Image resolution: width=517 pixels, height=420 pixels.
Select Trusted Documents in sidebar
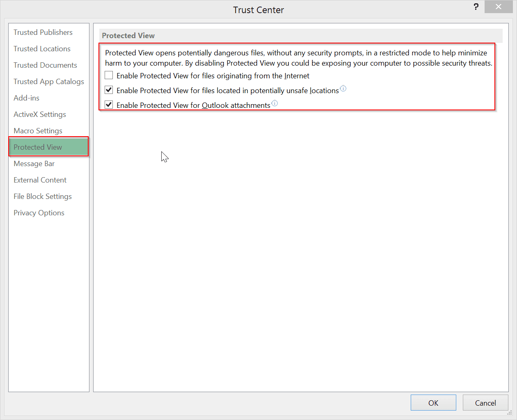(x=45, y=65)
